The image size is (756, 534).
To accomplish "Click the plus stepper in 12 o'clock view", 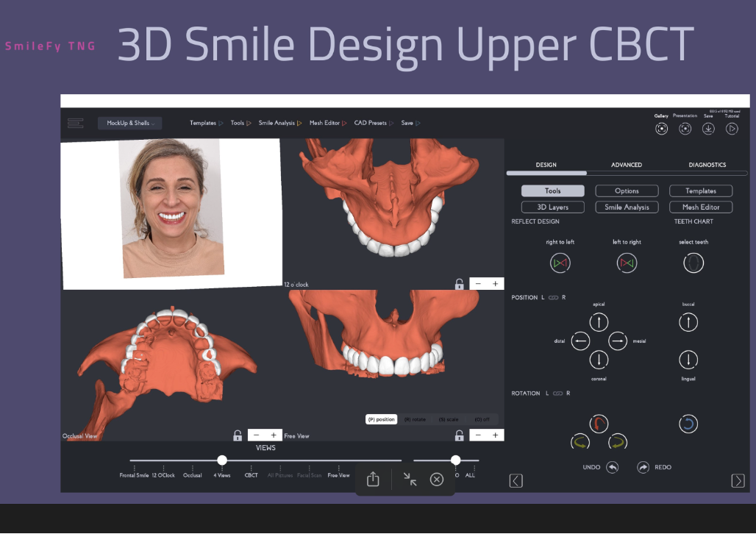I will pos(496,284).
